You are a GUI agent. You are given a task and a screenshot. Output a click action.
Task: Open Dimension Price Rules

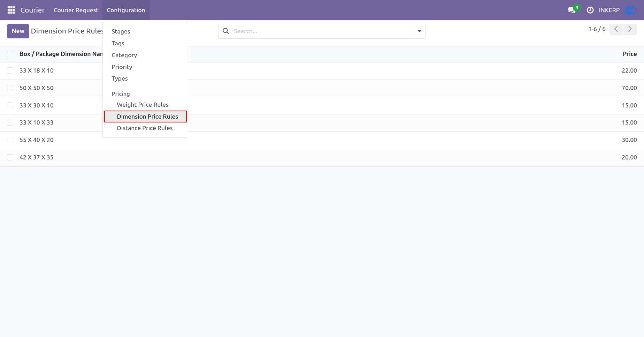[x=145, y=117]
